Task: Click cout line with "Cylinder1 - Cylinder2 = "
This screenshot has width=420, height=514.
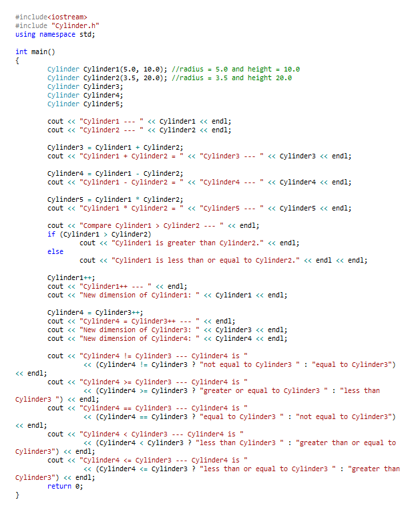Action: click(x=200, y=182)
